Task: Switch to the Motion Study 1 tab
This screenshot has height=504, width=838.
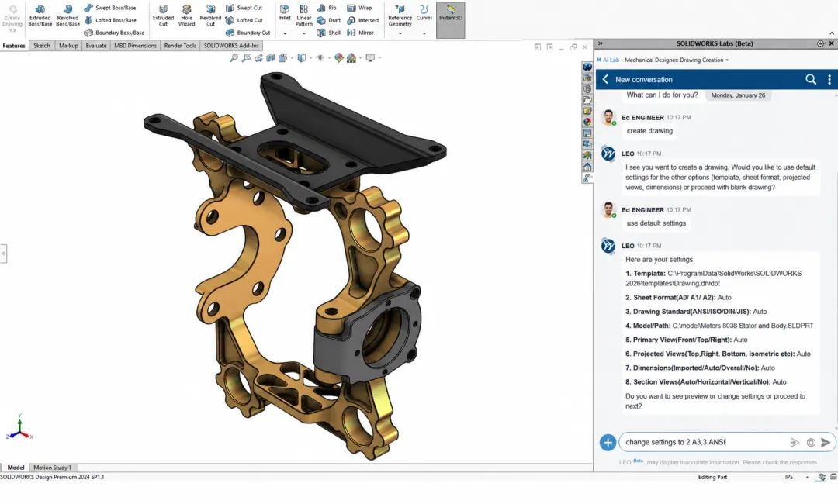Action: pos(53,467)
